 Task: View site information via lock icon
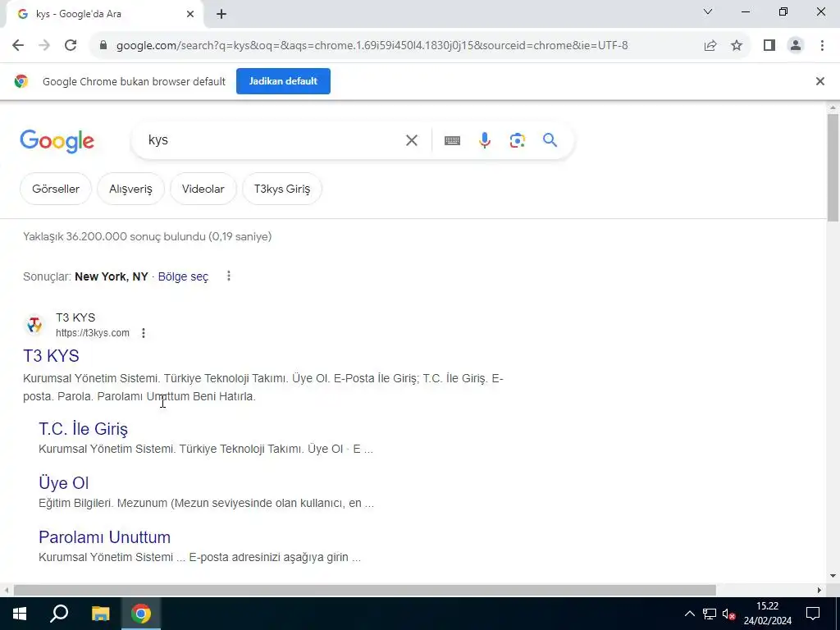click(x=103, y=46)
